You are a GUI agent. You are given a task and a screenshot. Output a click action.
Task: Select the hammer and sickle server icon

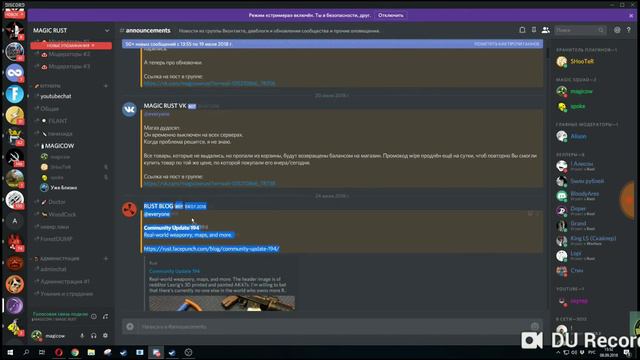(x=15, y=158)
